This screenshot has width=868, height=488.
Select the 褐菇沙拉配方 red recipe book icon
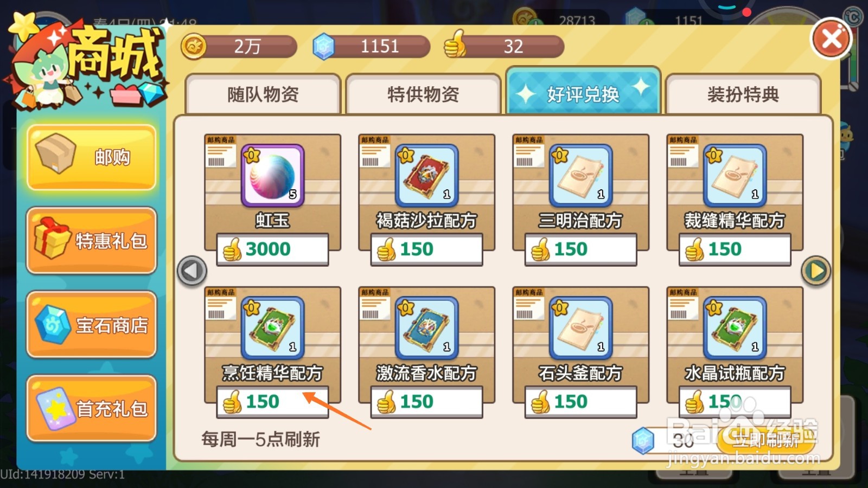click(426, 175)
